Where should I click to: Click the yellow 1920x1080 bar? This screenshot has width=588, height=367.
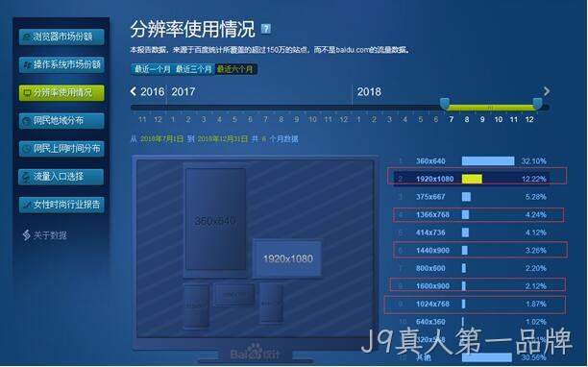coord(472,179)
